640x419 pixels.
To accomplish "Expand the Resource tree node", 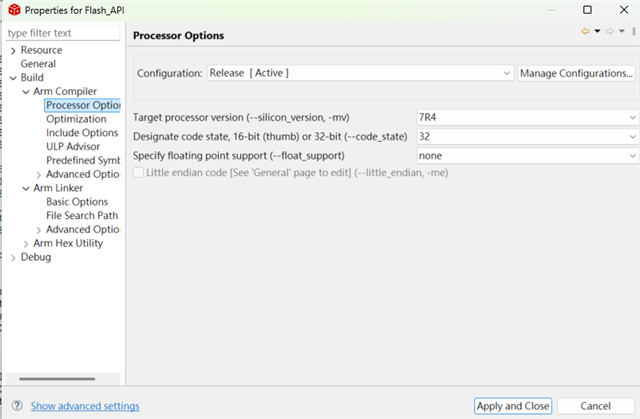I will pyautogui.click(x=13, y=51).
